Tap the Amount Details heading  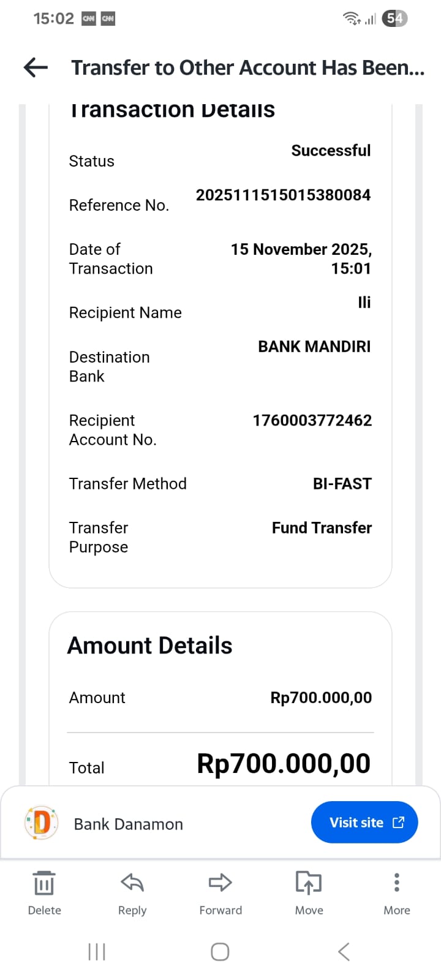point(150,646)
